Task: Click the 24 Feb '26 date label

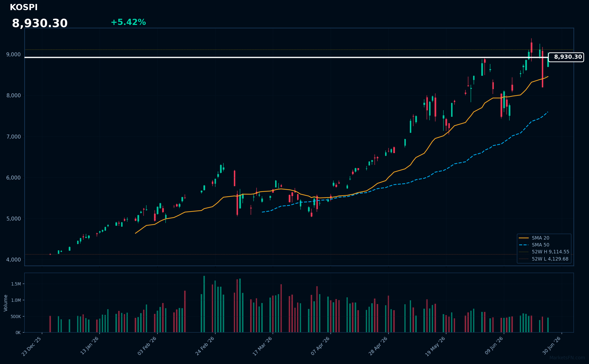Action: pyautogui.click(x=205, y=346)
